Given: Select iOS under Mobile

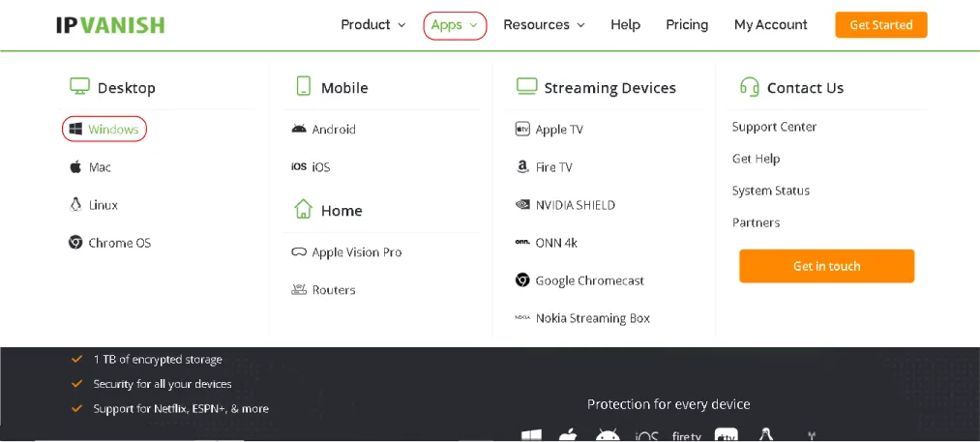Looking at the screenshot, I should (x=320, y=167).
